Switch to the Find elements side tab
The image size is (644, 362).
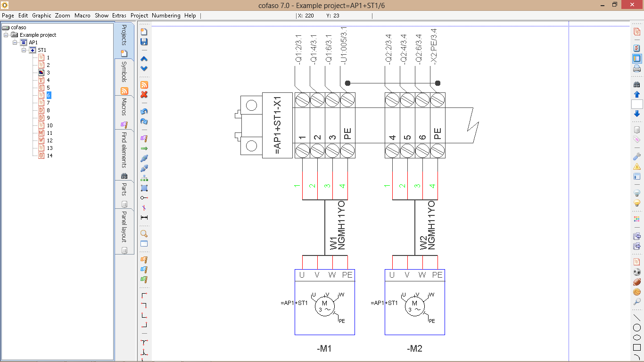[x=124, y=155]
